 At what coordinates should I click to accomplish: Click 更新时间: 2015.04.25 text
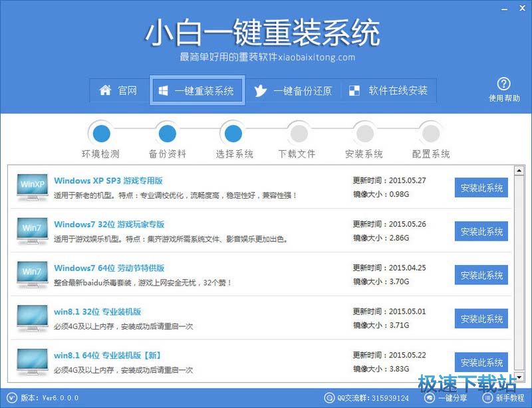click(x=389, y=268)
